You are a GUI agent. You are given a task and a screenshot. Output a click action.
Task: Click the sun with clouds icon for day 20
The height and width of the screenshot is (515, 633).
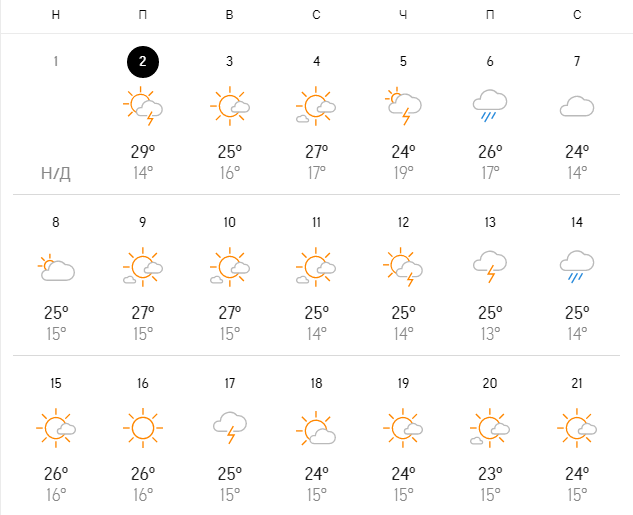(490, 428)
